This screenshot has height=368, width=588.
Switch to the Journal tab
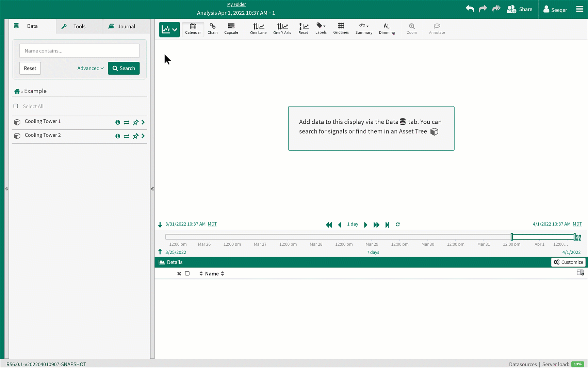coord(126,27)
